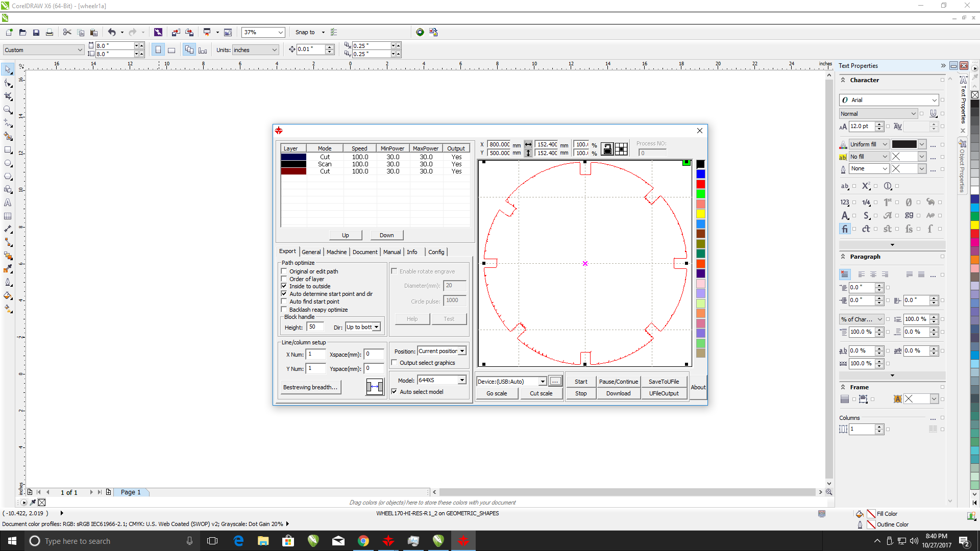Toggle Auto select model checkbox
The image size is (980, 551).
394,392
